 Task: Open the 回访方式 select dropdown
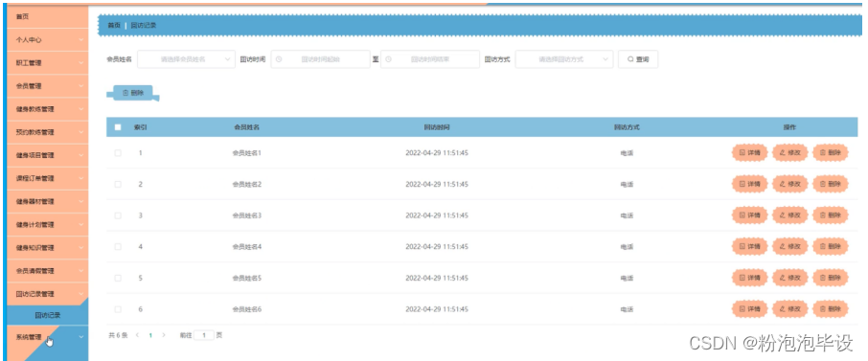pos(564,59)
